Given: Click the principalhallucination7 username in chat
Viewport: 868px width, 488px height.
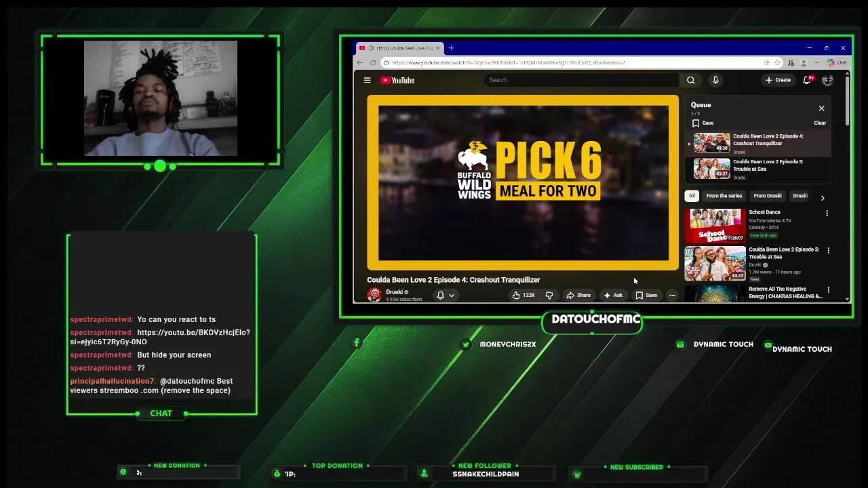Looking at the screenshot, I should tap(113, 382).
